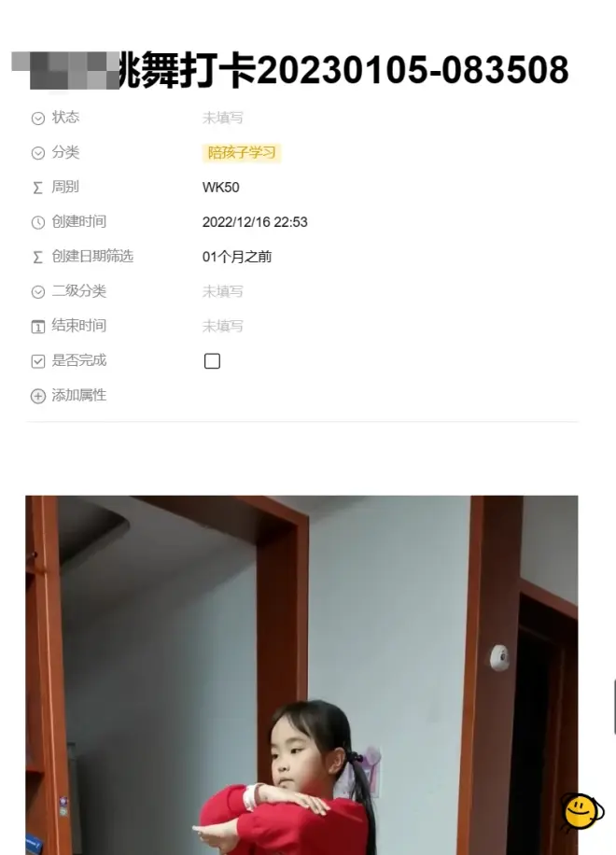Click the 创建日期筛选 sigma icon
The height and width of the screenshot is (855, 616).
tap(37, 258)
